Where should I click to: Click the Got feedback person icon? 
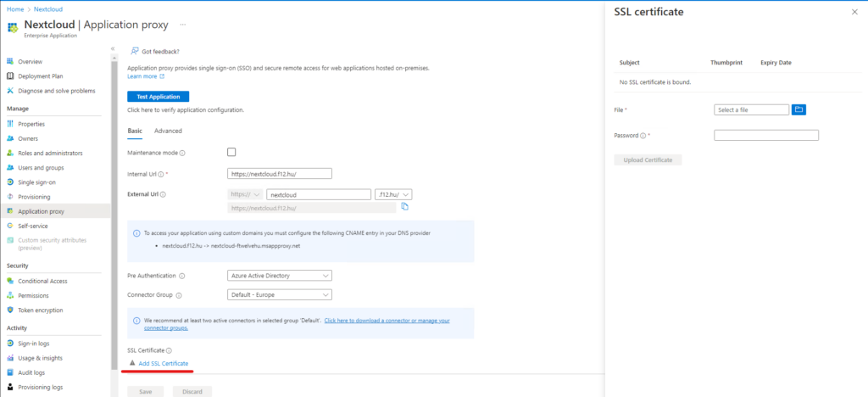tap(134, 51)
